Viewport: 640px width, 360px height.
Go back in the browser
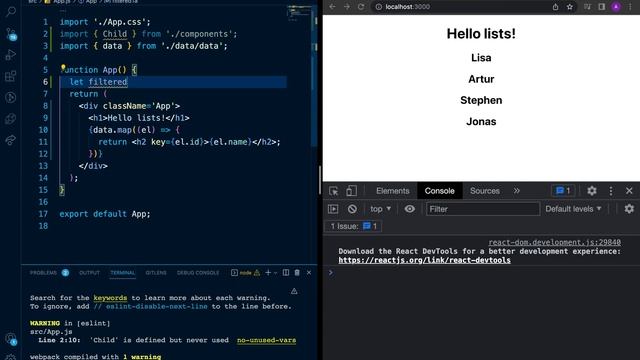point(332,7)
